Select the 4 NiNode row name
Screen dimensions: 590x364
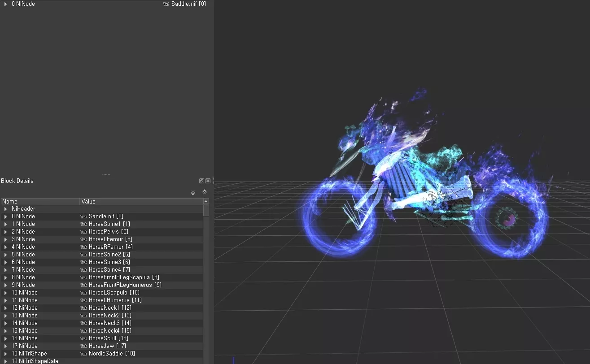tap(23, 247)
